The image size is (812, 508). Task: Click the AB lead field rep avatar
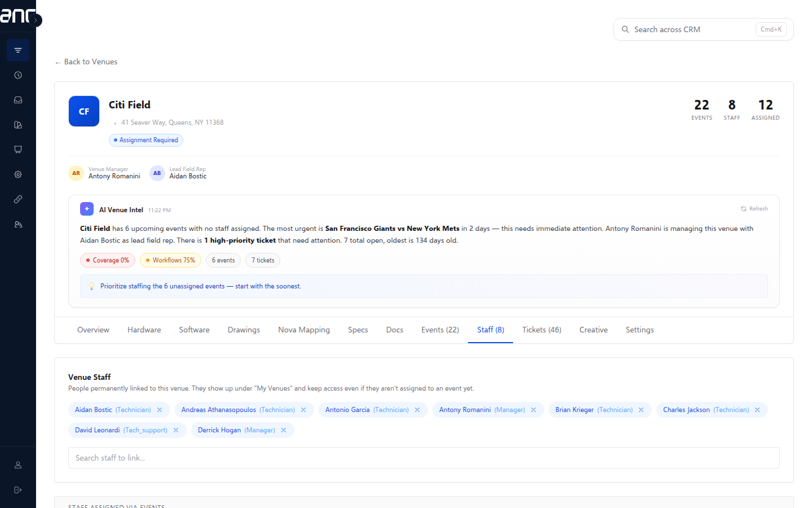tap(157, 173)
